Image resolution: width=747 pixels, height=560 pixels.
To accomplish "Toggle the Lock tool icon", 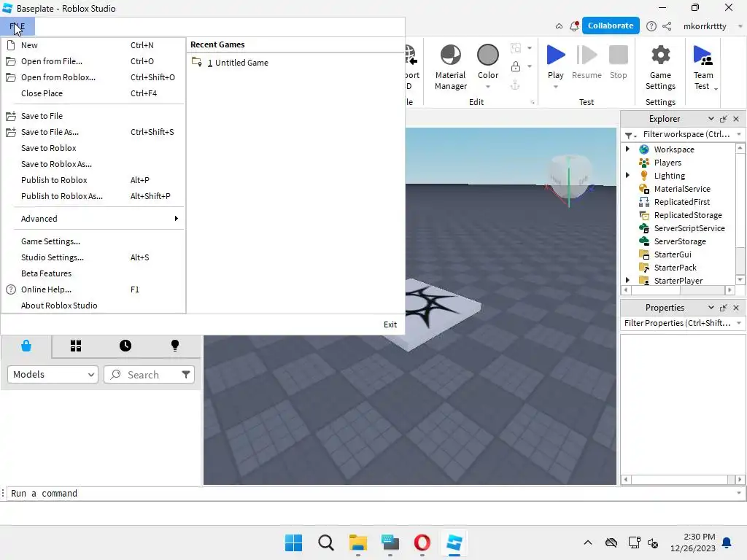I will click(516, 66).
